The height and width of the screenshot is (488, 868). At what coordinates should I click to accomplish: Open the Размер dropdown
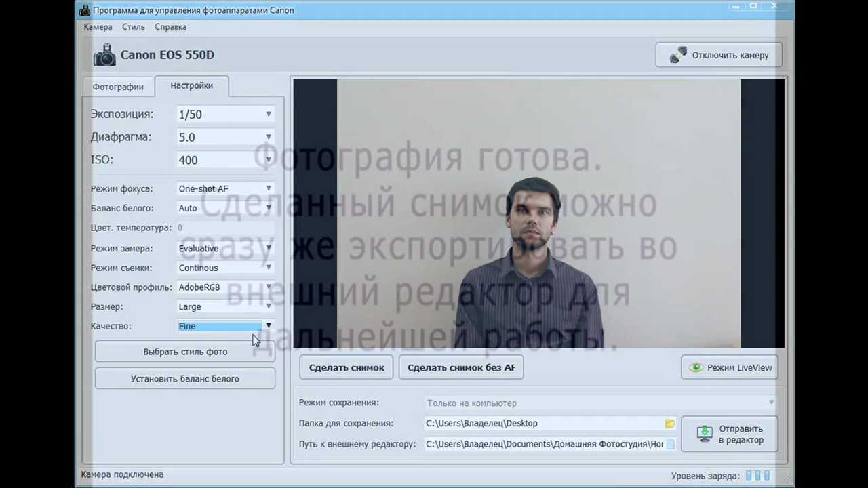[x=225, y=307]
